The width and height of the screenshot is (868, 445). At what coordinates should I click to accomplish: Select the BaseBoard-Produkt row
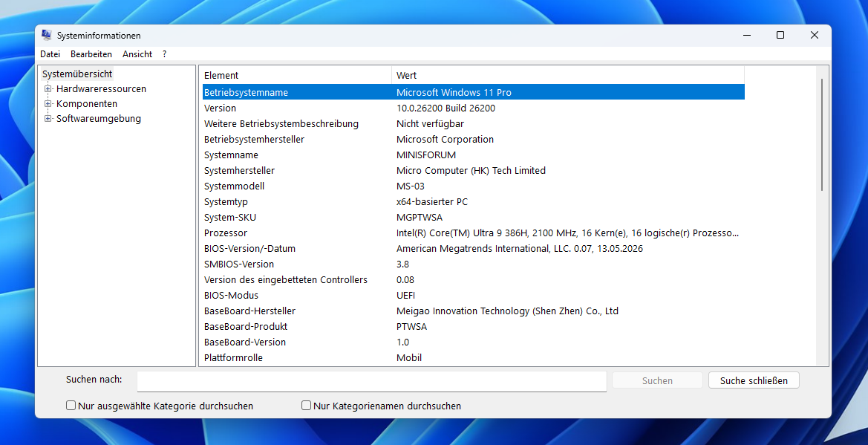473,326
